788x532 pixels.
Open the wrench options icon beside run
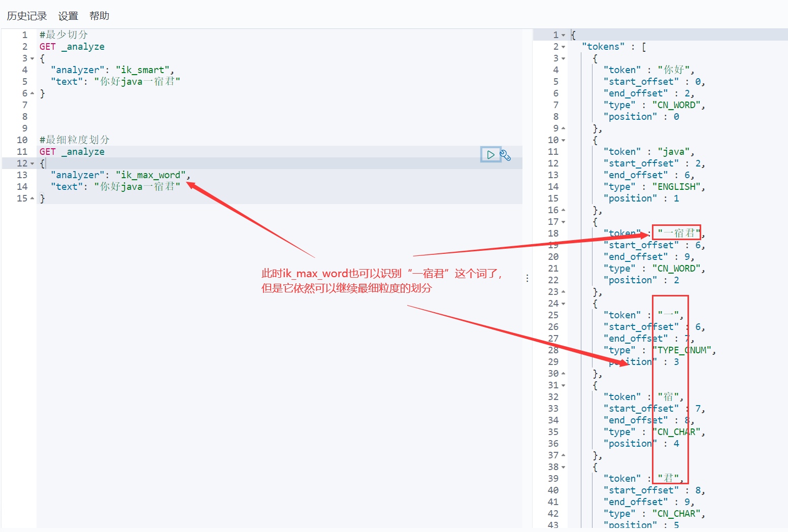coord(505,155)
